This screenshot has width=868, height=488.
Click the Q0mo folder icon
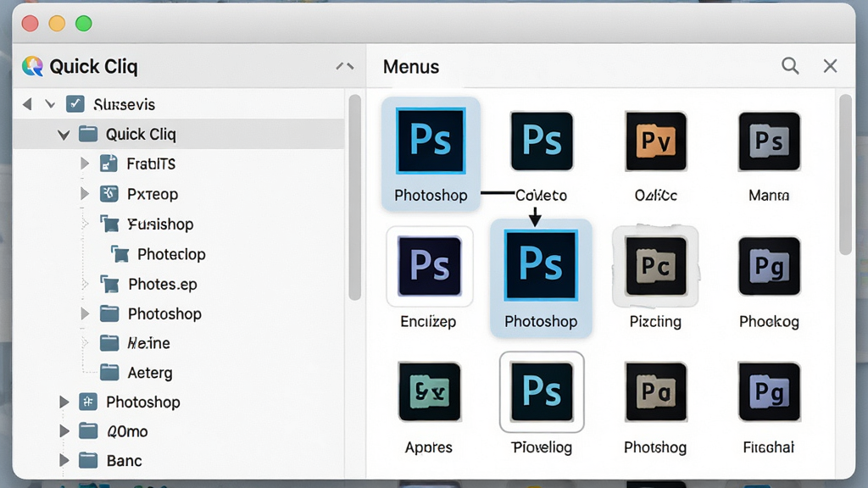(88, 430)
